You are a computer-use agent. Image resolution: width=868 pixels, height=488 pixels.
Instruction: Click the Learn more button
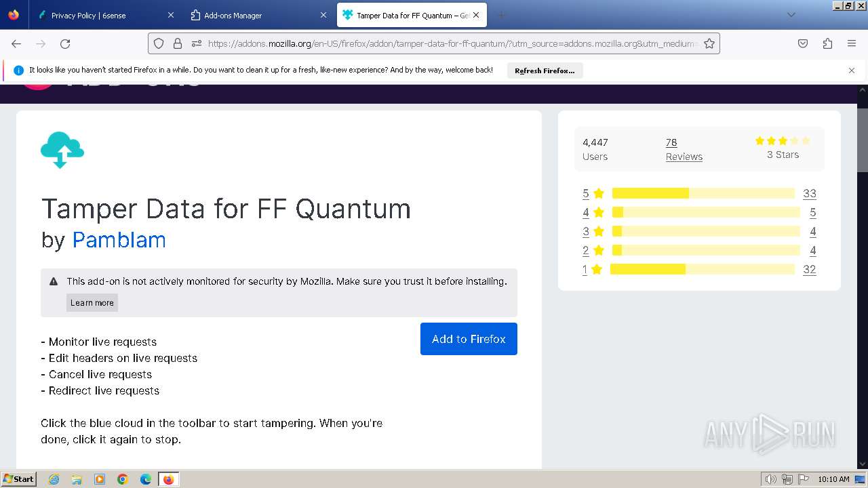pos(92,302)
